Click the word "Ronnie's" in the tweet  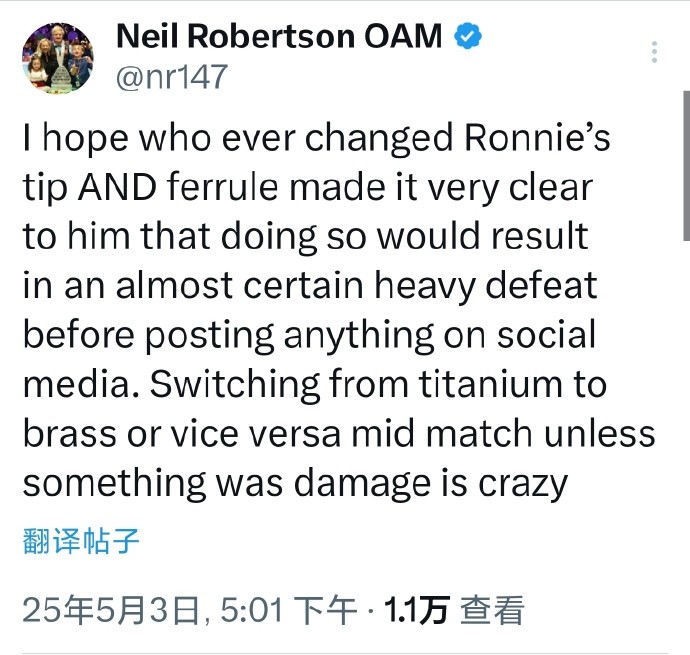(x=538, y=140)
